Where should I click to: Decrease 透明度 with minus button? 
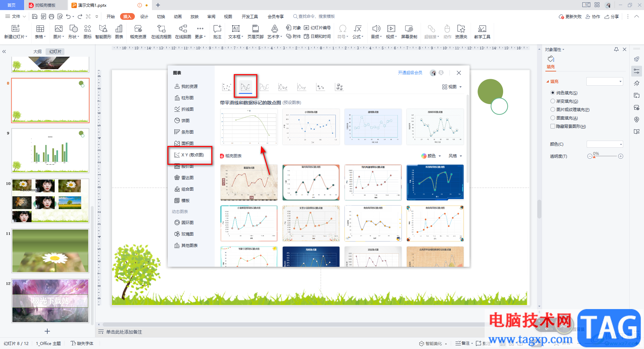[590, 156]
